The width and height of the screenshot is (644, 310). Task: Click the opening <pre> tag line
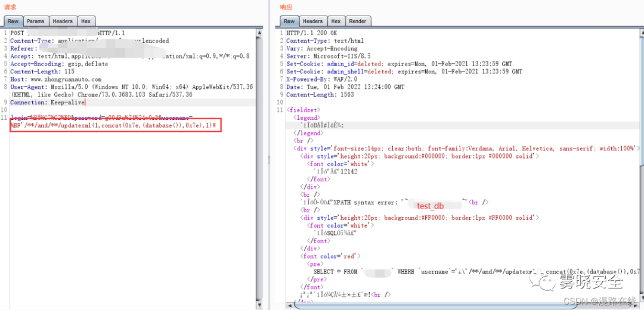(315, 264)
